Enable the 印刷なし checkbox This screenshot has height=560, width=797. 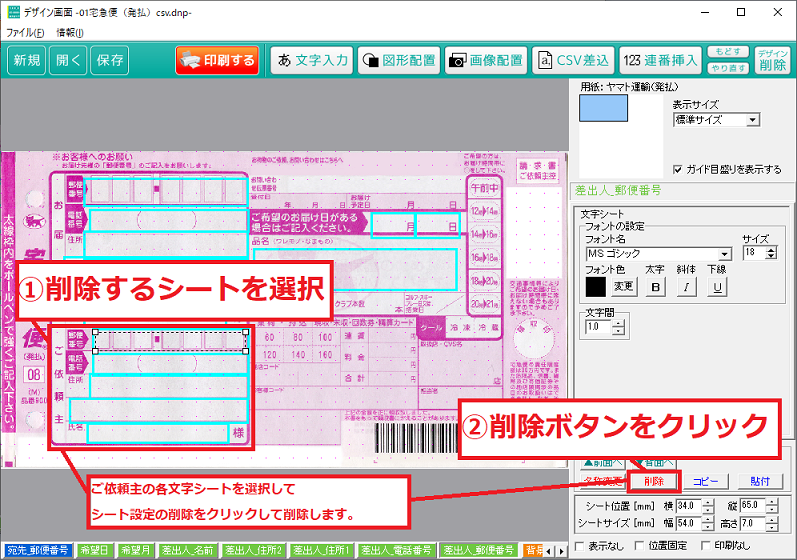click(x=706, y=546)
